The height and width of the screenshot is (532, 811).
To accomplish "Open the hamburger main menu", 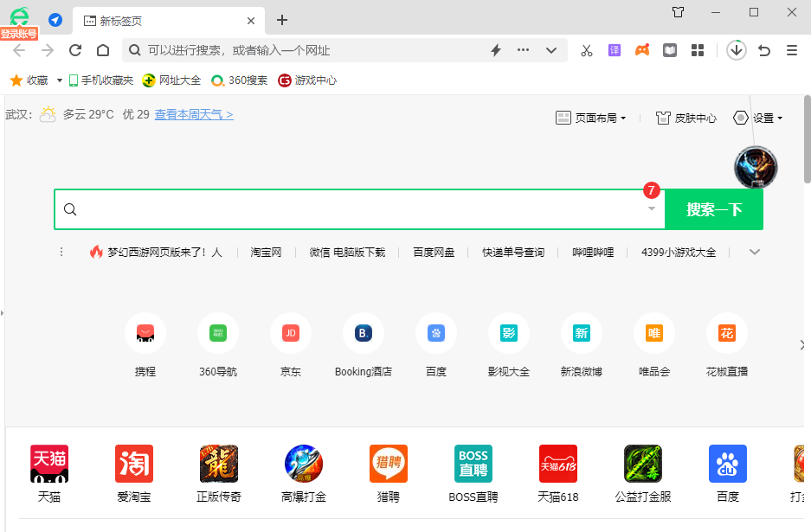I will click(792, 50).
